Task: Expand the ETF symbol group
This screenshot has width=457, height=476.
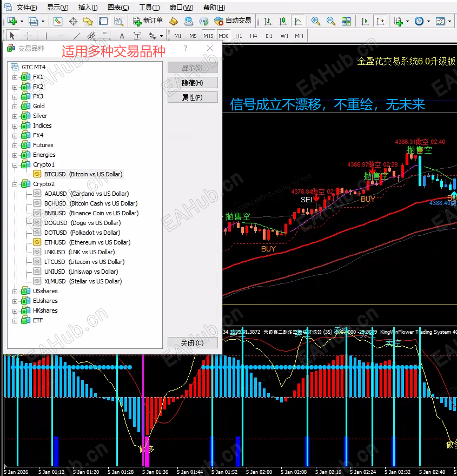Action: (x=15, y=321)
